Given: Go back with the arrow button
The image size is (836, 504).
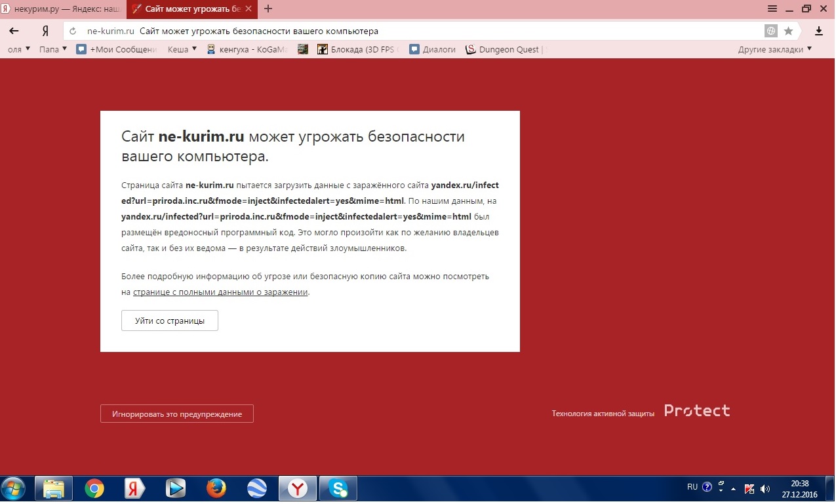Looking at the screenshot, I should [14, 31].
